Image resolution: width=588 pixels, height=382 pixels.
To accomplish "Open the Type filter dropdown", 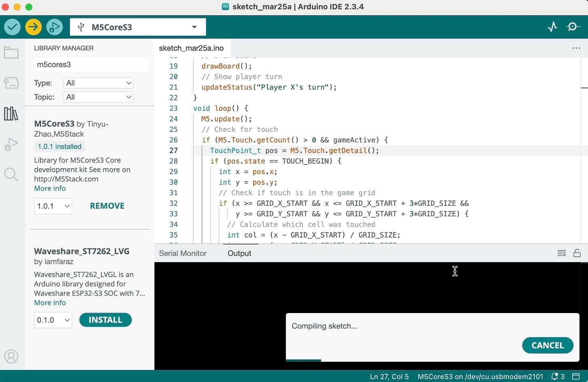I will tap(99, 83).
